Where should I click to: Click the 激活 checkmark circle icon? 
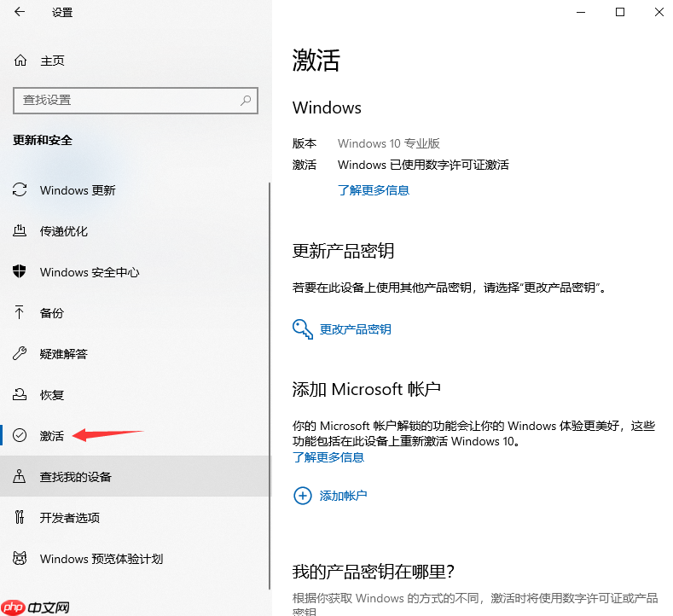click(20, 435)
